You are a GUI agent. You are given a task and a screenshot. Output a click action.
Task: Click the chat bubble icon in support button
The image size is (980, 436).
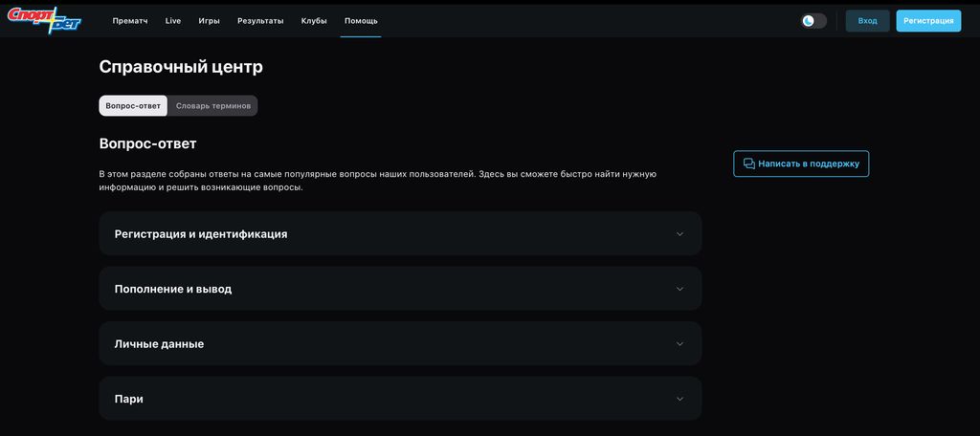point(748,163)
